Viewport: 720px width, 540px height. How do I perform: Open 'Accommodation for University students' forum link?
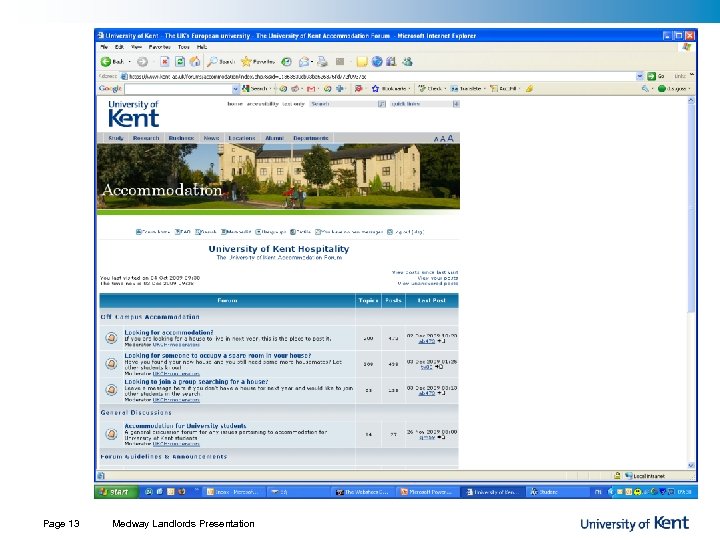(185, 426)
